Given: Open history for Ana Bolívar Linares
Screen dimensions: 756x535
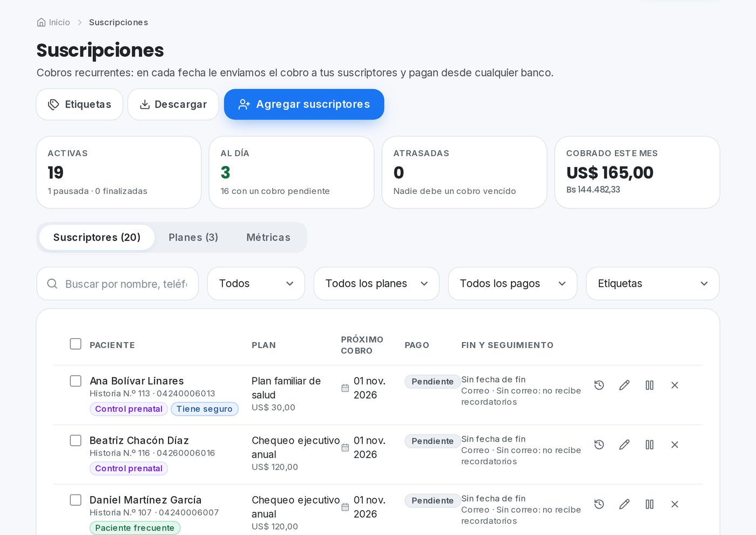Looking at the screenshot, I should coord(599,385).
